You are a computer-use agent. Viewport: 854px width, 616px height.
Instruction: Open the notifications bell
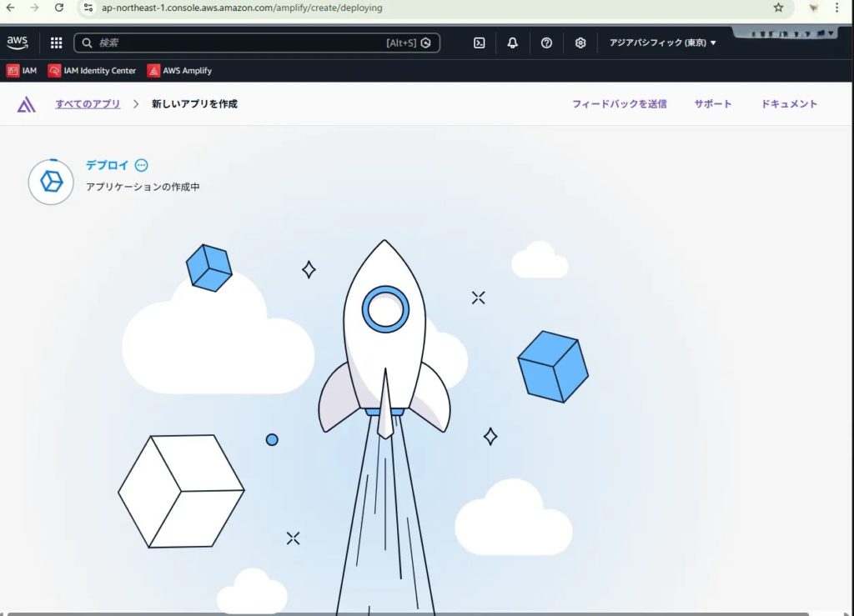click(x=513, y=43)
